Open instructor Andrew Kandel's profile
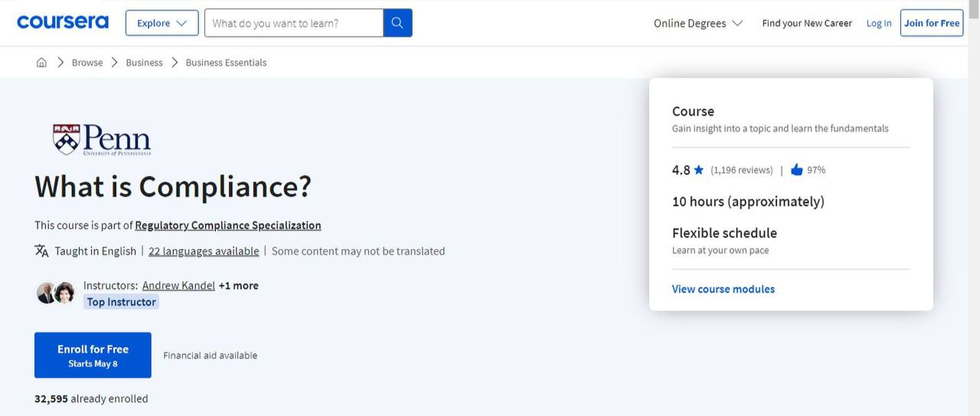Image resolution: width=980 pixels, height=416 pixels. (x=178, y=285)
